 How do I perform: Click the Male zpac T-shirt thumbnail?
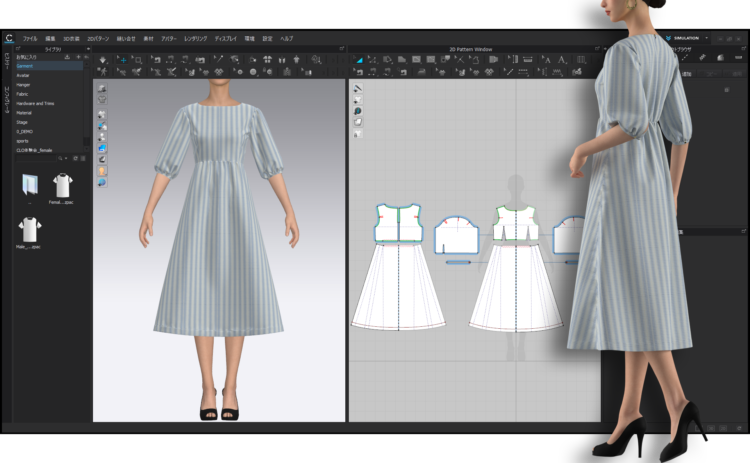coord(28,229)
